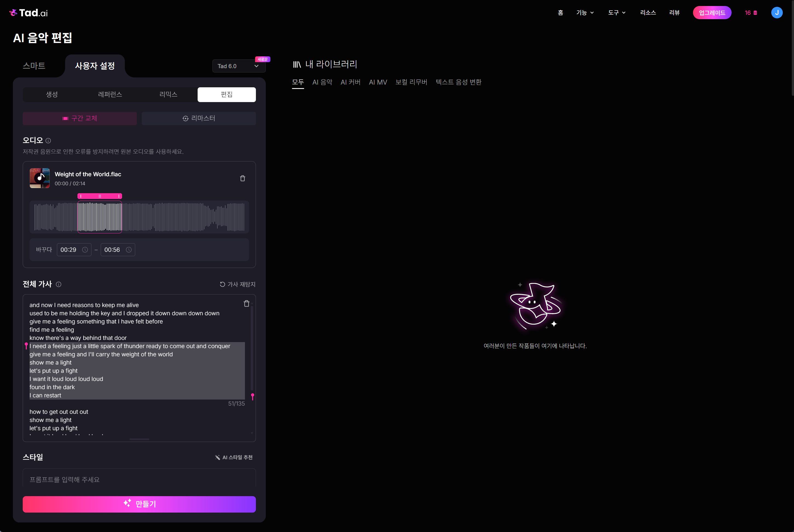Click AI 스타일 추천 button

[x=234, y=457]
